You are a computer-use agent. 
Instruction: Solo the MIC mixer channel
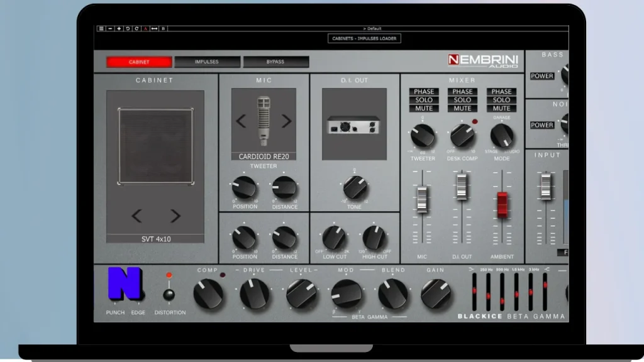424,100
